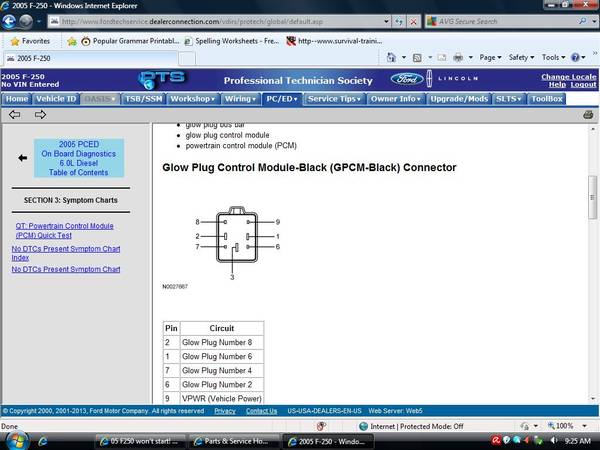Expand the Owner Info menu
The width and height of the screenshot is (600, 450).
[x=396, y=99]
